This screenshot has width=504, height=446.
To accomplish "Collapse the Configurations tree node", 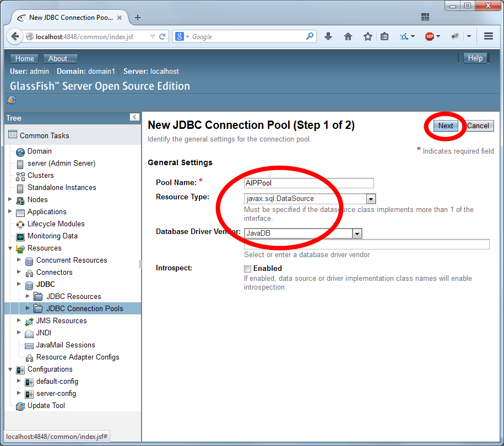I will click(10, 369).
